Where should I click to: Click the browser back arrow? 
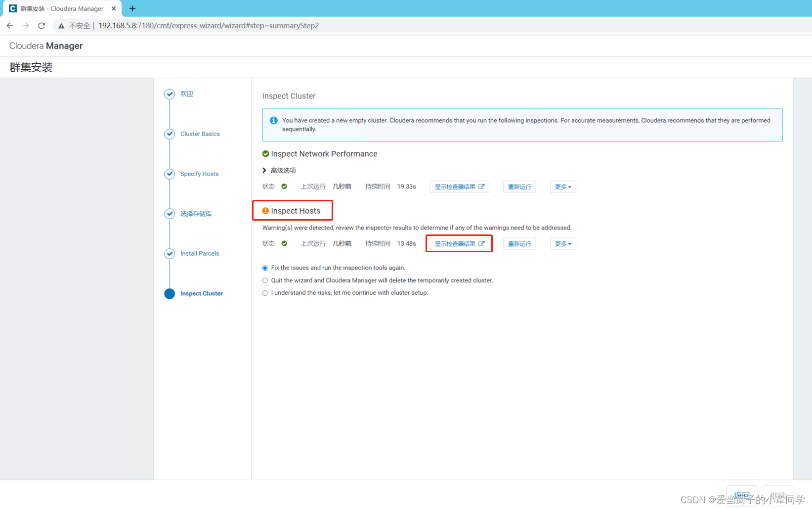[x=10, y=26]
